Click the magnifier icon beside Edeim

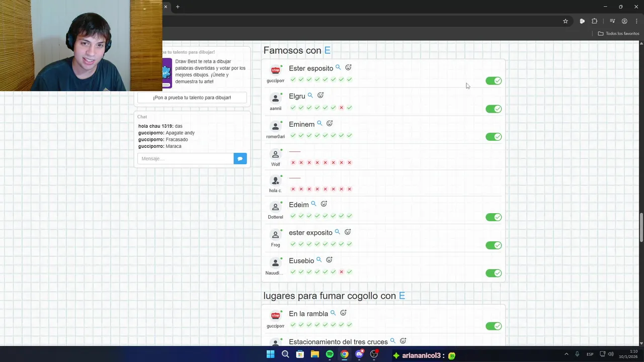[x=313, y=204]
